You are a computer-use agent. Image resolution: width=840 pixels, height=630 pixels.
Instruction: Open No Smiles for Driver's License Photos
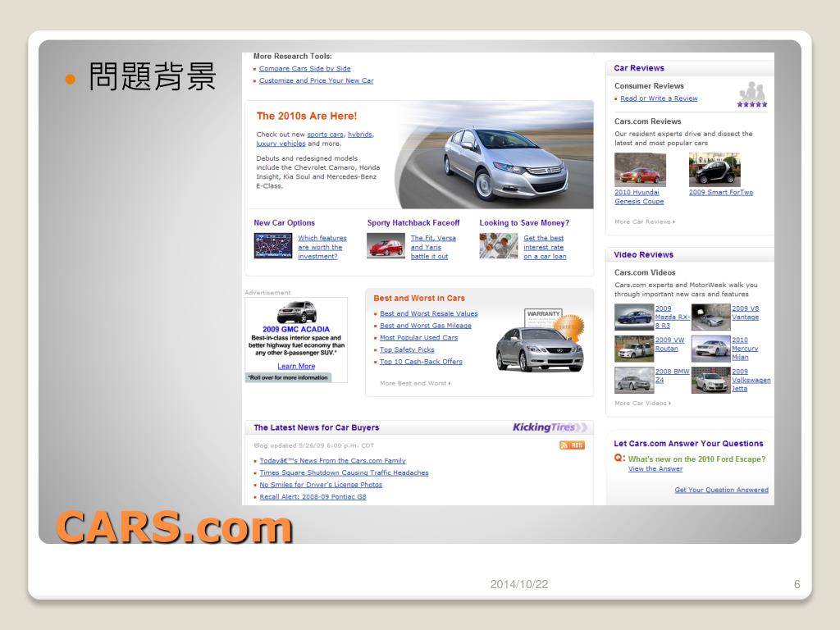pos(321,484)
